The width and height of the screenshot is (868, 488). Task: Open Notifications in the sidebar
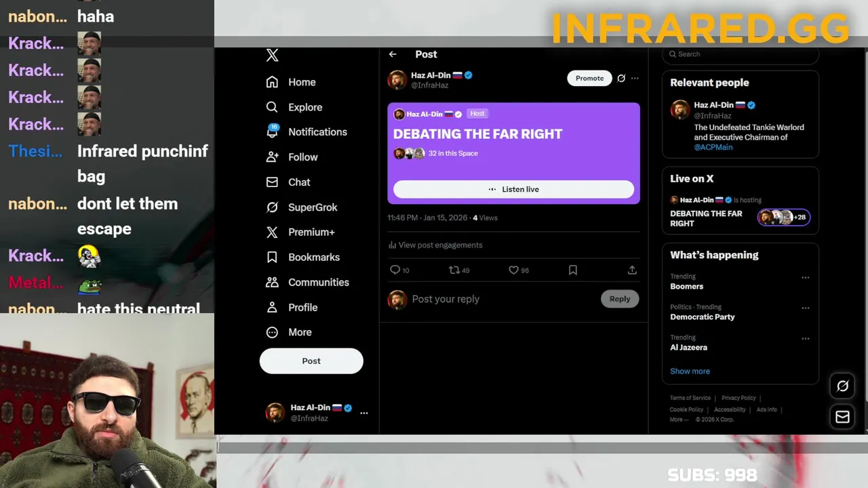coord(317,132)
